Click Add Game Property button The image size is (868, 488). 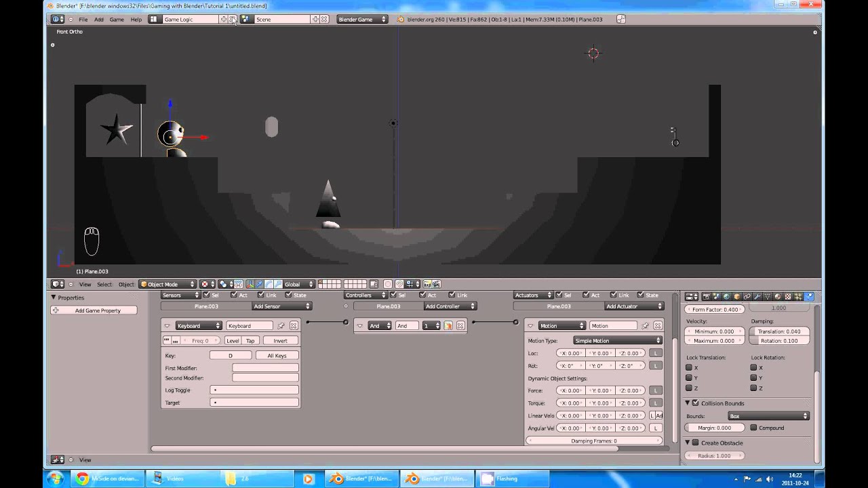[x=94, y=310]
